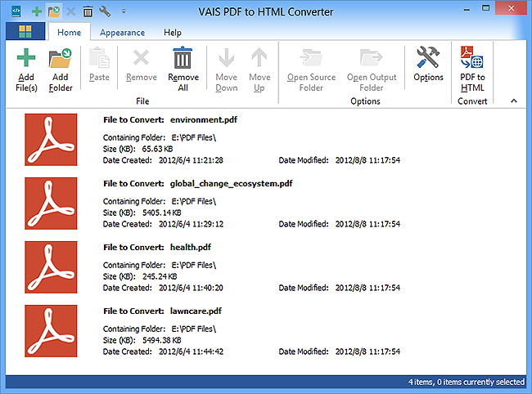Click the file name global_change_ecosystem.pdf

[231, 184]
